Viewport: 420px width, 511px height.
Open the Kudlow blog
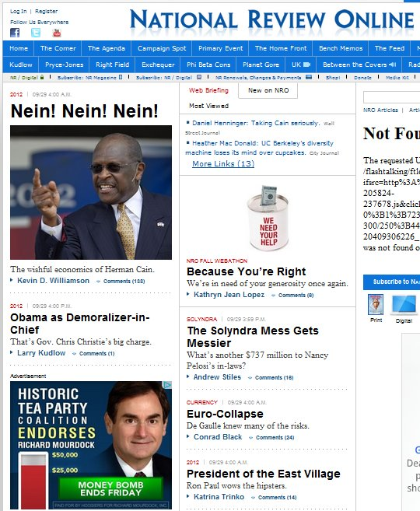coord(21,65)
